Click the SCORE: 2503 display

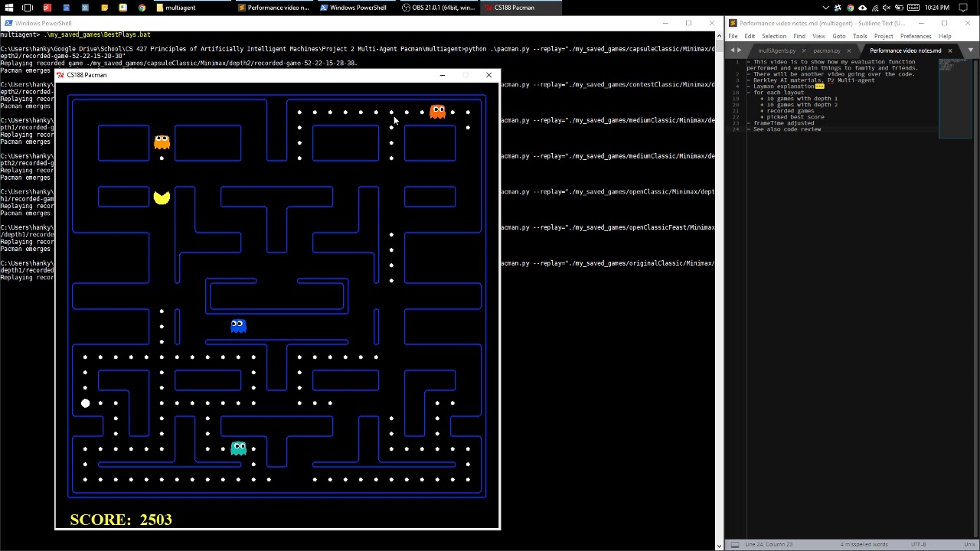pos(121,520)
